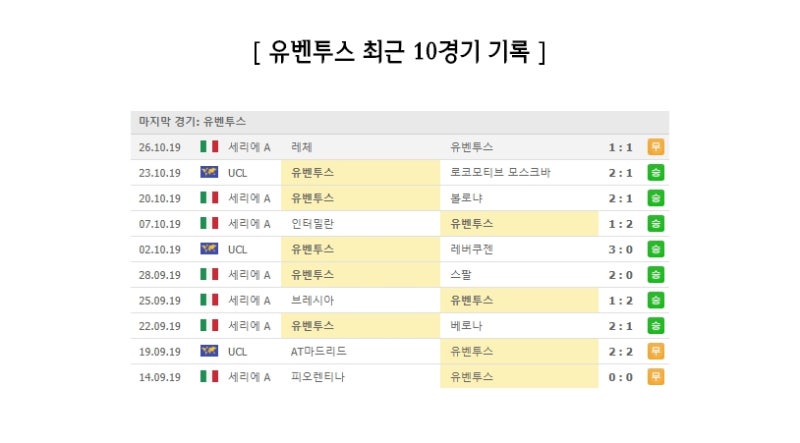Click the win badge for 베로나 match
Screen dimensions: 800x443
[x=656, y=325]
